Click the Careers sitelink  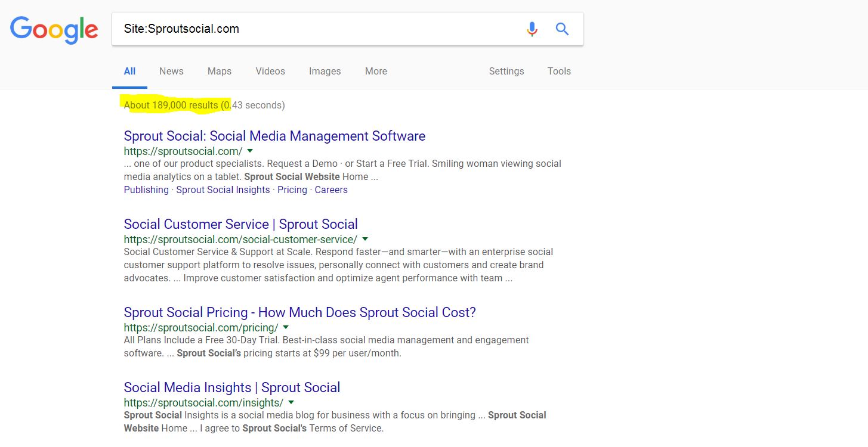(x=331, y=190)
